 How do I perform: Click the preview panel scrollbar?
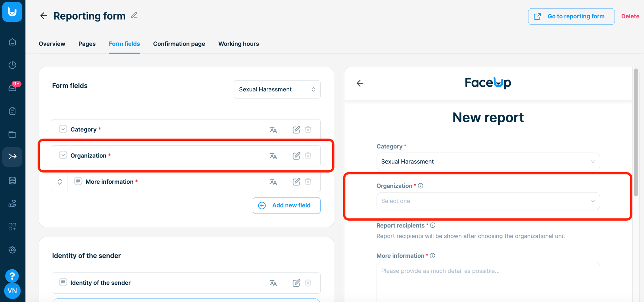(x=636, y=132)
